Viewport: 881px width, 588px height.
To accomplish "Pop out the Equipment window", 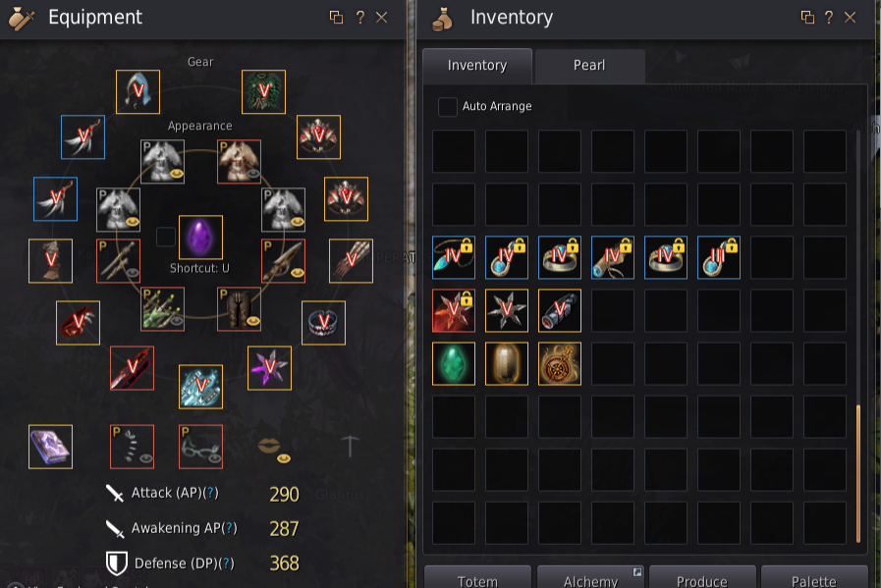I will [x=336, y=18].
